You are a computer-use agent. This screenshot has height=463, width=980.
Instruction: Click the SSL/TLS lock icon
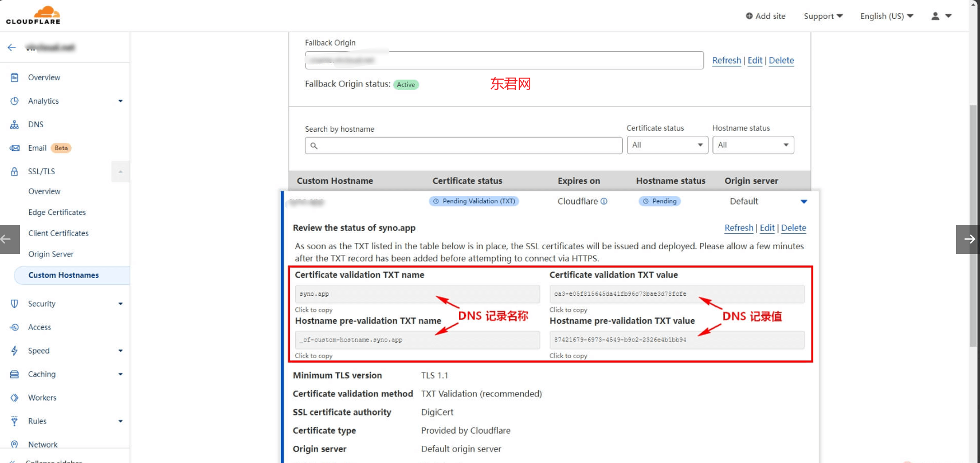click(x=14, y=171)
